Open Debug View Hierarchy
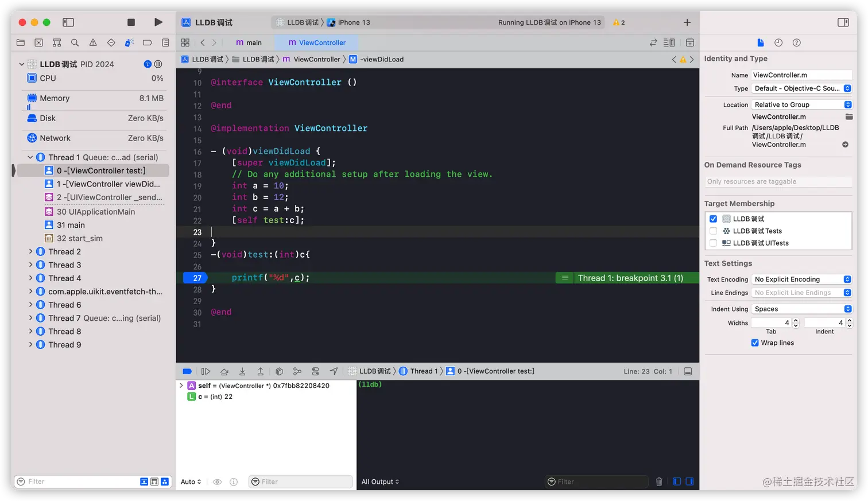Image resolution: width=868 pixels, height=501 pixels. coord(279,371)
